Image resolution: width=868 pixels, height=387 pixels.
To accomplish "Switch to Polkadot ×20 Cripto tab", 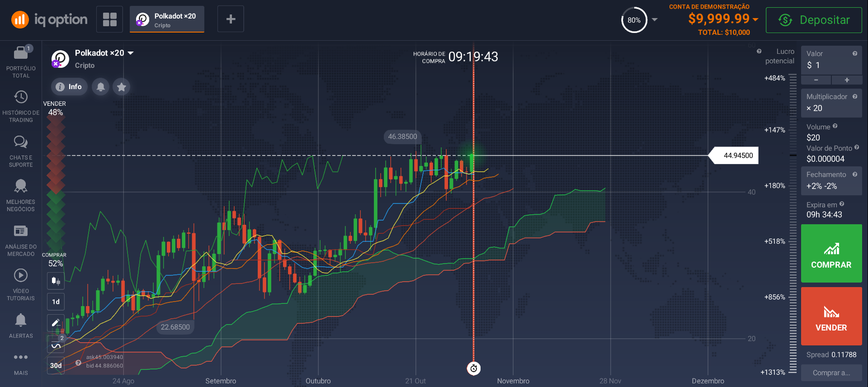I will point(167,19).
